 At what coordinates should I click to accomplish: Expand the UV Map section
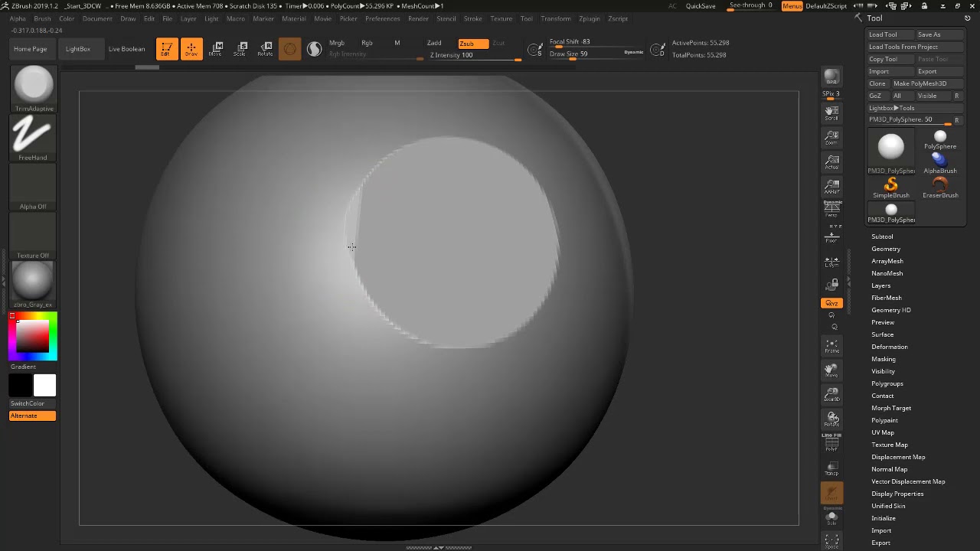883,432
